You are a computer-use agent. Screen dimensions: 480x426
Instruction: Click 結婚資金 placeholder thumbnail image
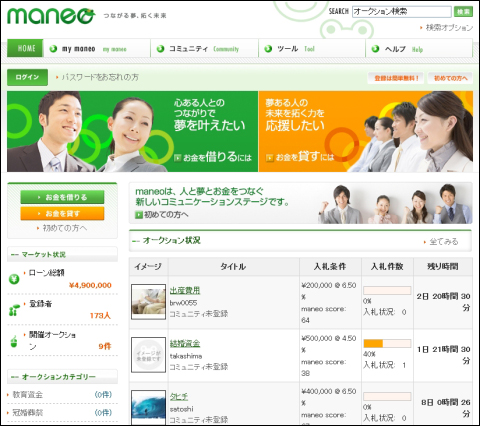pos(148,355)
